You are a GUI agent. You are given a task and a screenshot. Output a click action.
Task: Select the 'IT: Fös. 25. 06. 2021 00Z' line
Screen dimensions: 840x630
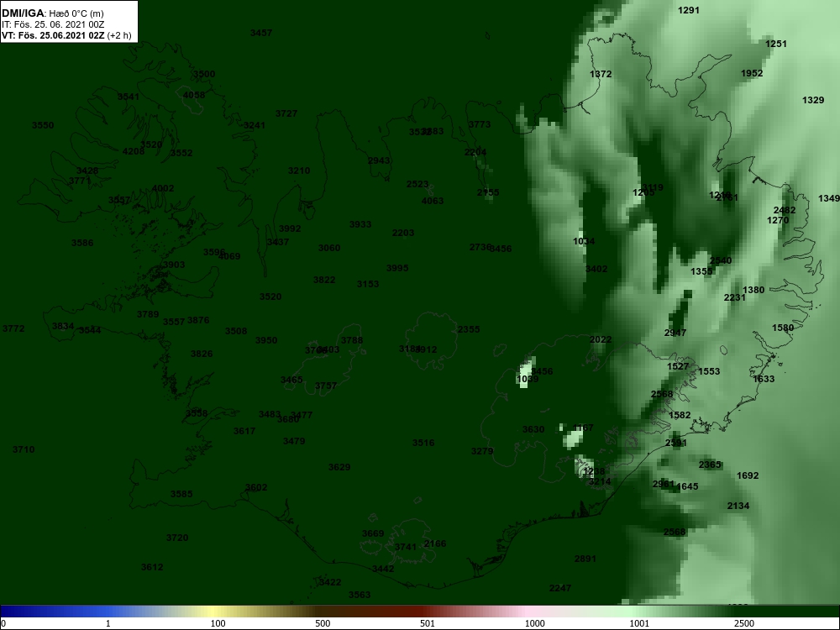click(52, 24)
